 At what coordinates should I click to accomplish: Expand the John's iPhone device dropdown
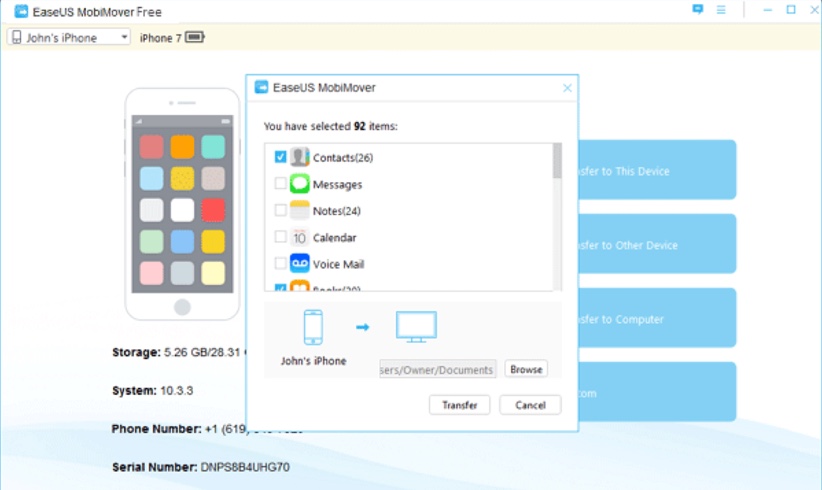click(x=69, y=38)
